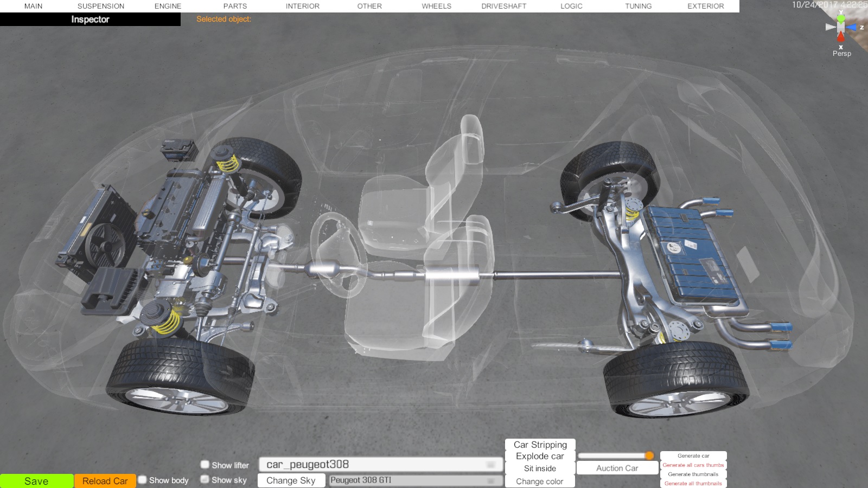Click the Explode car button
Viewport: 868px width, 488px height.
(x=540, y=456)
